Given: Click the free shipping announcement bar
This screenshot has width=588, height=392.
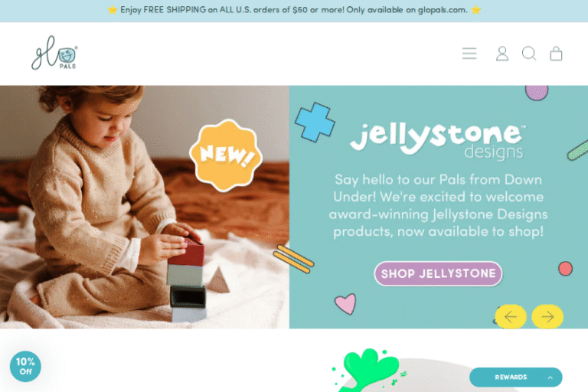Looking at the screenshot, I should coord(294,11).
